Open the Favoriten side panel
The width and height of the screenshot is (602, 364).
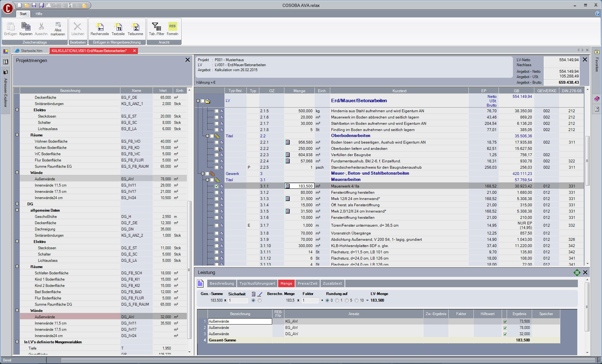(x=597, y=64)
